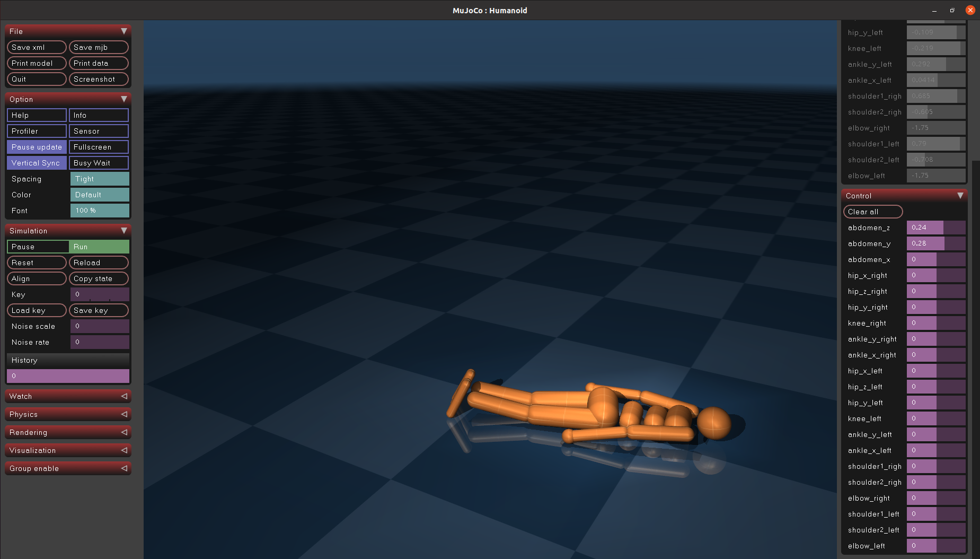
Task: Adjust the knee_left control slider
Action: (x=936, y=418)
